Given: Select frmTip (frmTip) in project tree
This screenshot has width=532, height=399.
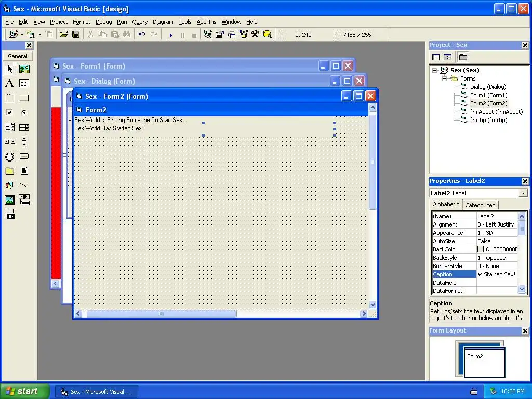Looking at the screenshot, I should coord(488,120).
